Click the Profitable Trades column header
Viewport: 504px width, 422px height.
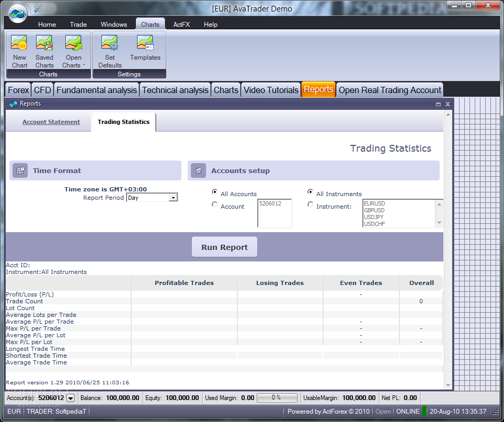coord(184,283)
